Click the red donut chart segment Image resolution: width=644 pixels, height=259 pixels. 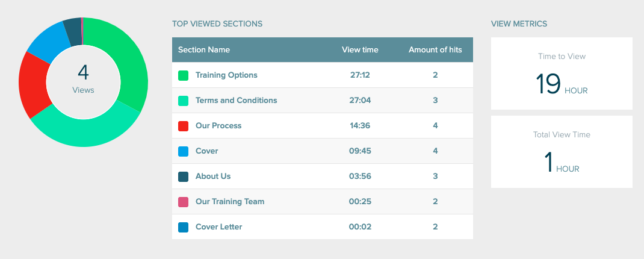coord(33,84)
